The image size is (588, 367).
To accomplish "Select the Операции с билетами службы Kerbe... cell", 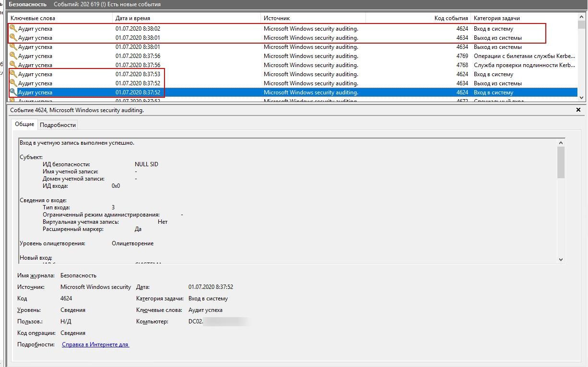I will point(524,56).
